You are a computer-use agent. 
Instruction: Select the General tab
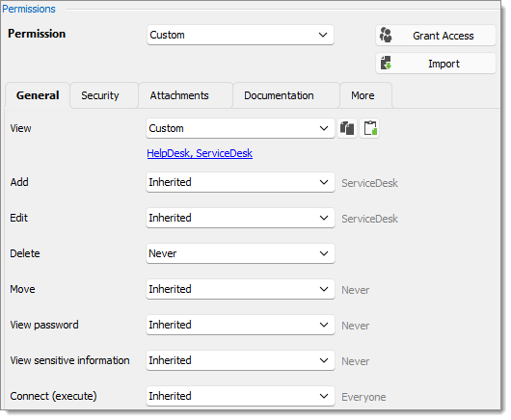pos(38,95)
